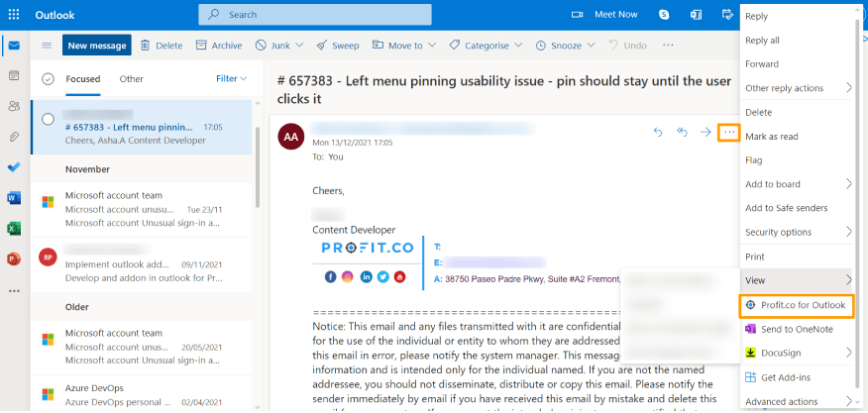
Task: Open Azure DevOps email from 02/04/2021
Action: pyautogui.click(x=141, y=394)
